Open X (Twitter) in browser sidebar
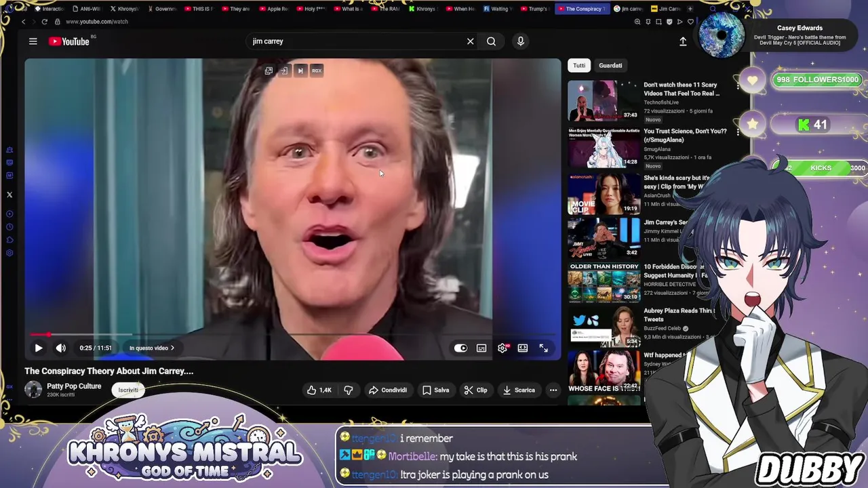This screenshot has height=488, width=868. pyautogui.click(x=9, y=195)
